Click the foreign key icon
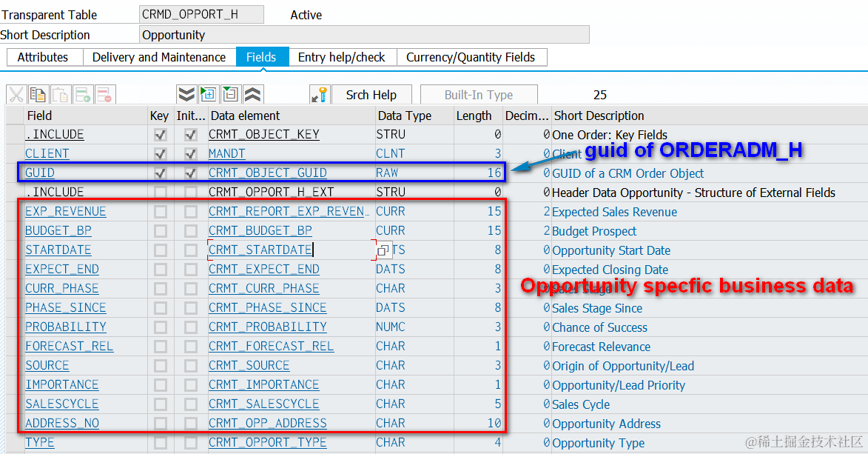Image resolution: width=868 pixels, height=454 pixels. (x=320, y=95)
